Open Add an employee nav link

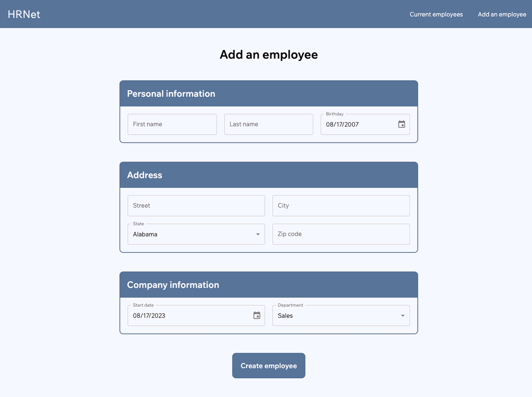click(502, 14)
